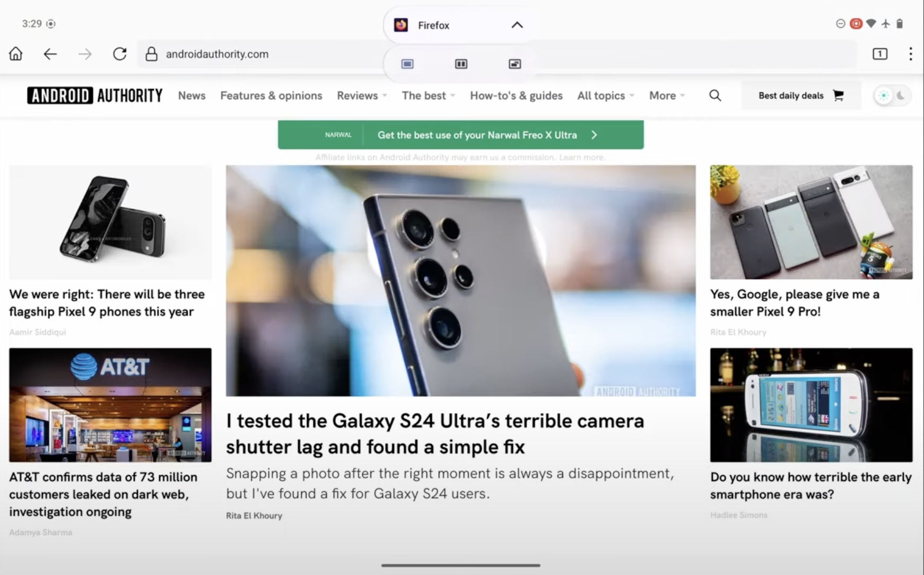Image resolution: width=924 pixels, height=575 pixels.
Task: Open 'three flagship Pixel 9 phones' headline
Action: click(107, 303)
